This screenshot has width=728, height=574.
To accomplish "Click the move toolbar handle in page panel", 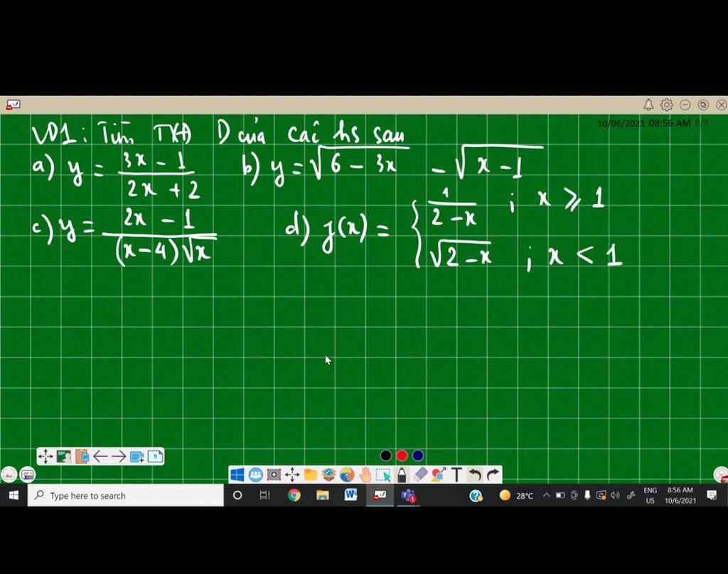I will point(45,457).
